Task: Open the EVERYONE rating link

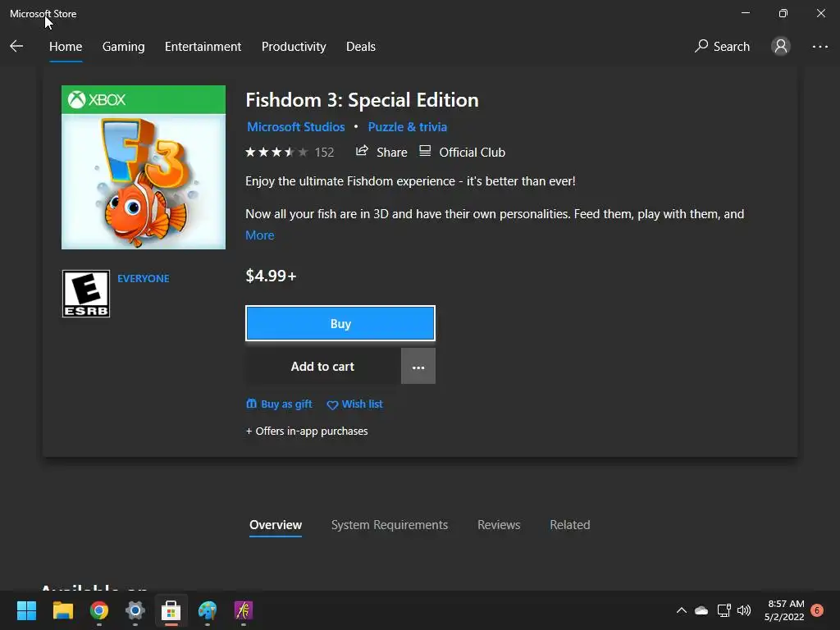Action: pos(143,279)
